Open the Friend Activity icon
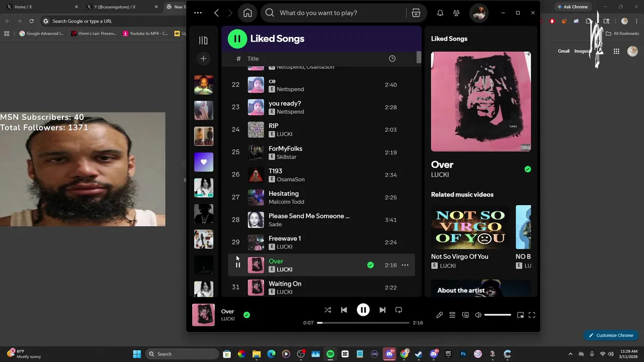The width and height of the screenshot is (644, 362). pos(456,13)
